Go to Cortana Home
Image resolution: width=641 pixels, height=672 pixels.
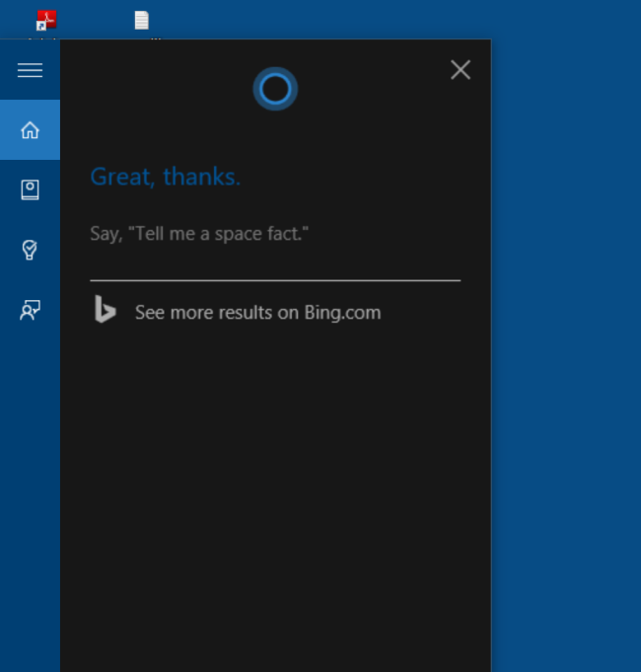pyautogui.click(x=30, y=130)
